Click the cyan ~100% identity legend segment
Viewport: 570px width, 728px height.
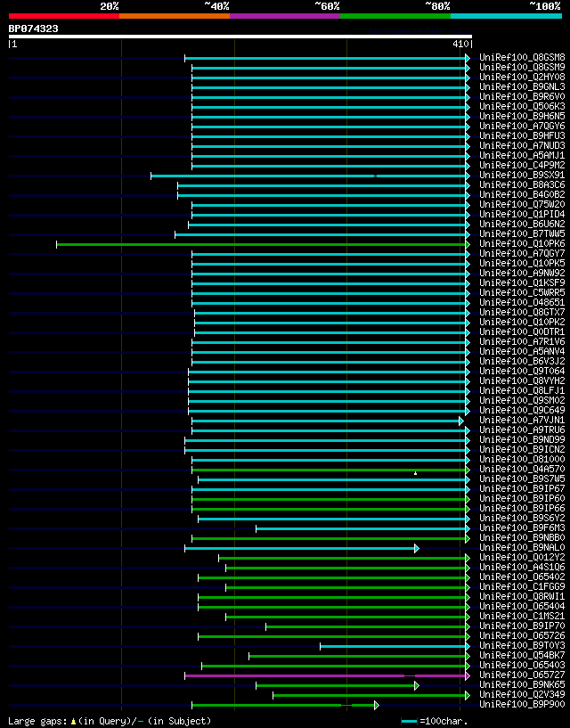(x=506, y=16)
